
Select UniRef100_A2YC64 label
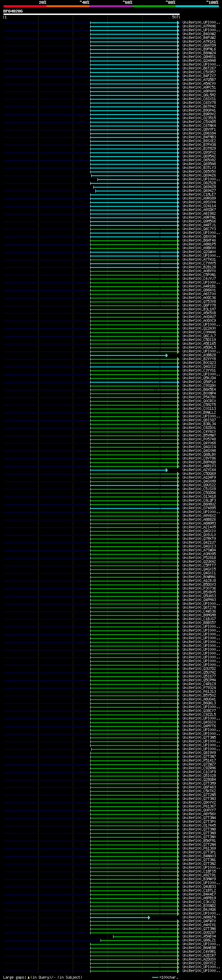(199, 470)
